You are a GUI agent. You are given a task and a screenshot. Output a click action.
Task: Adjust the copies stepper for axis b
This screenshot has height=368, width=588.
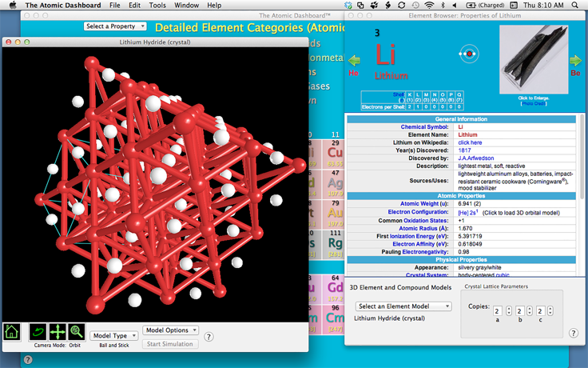click(x=530, y=310)
